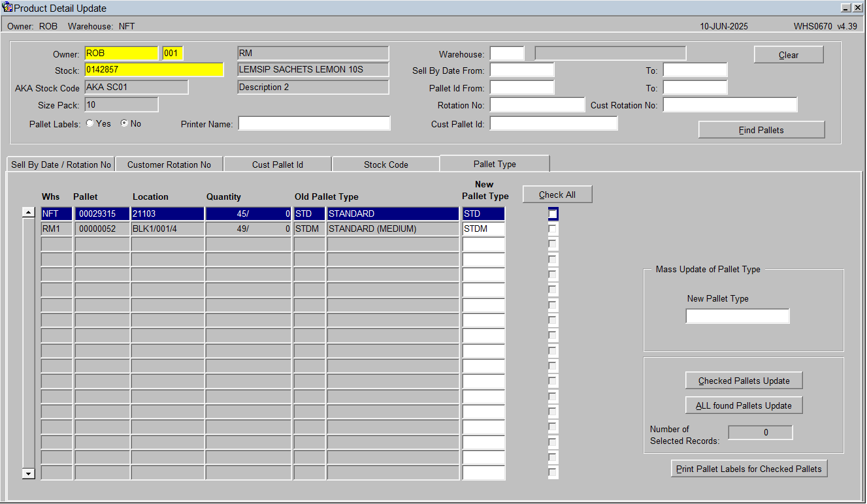This screenshot has height=504, width=867.
Task: Switch to the Stock Code tab
Action: pyautogui.click(x=386, y=165)
